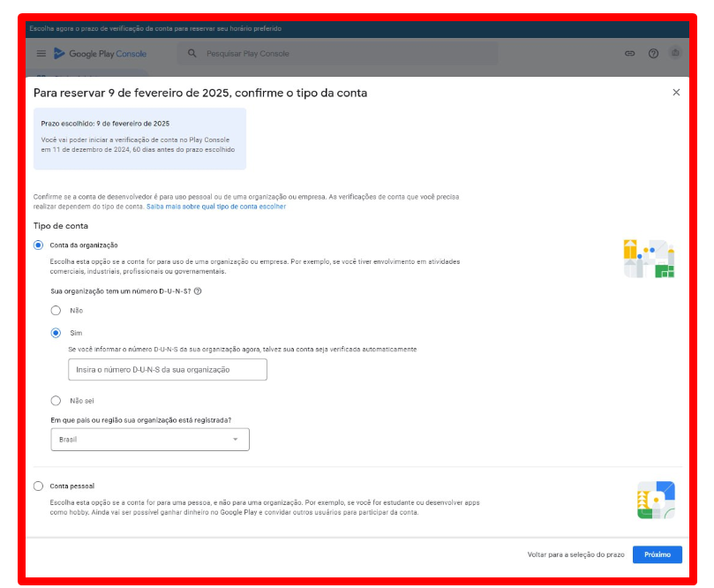Open the help question mark icon in header
This screenshot has width=714, height=588.
point(653,54)
